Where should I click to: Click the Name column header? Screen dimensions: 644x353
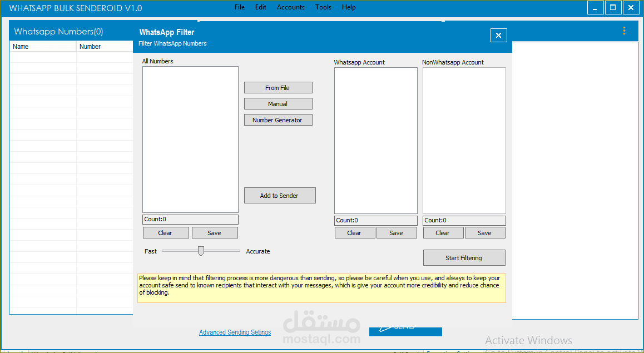(43, 46)
